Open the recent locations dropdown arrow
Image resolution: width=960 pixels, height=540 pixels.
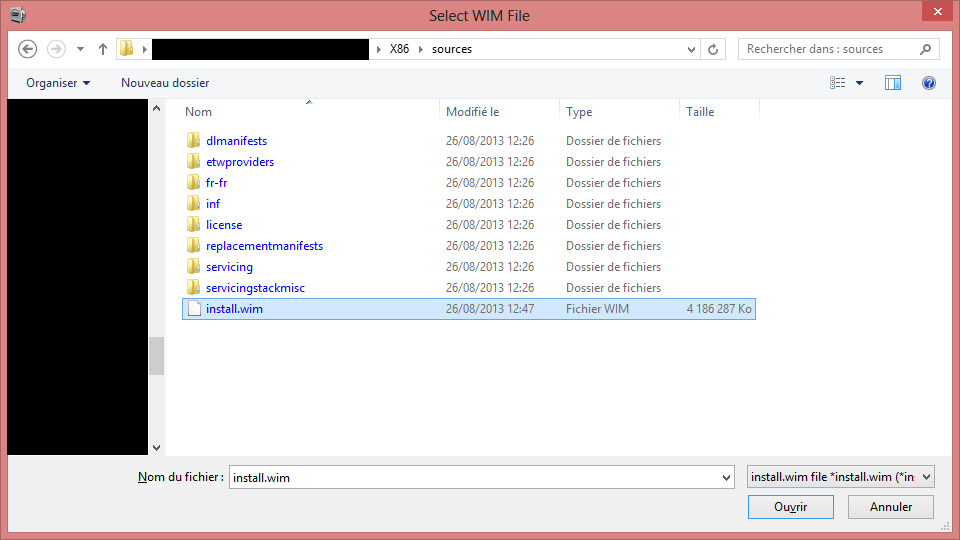[80, 49]
